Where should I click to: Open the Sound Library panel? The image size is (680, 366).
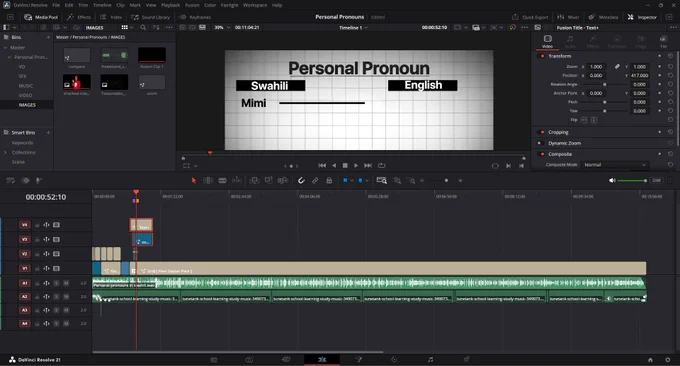point(150,17)
